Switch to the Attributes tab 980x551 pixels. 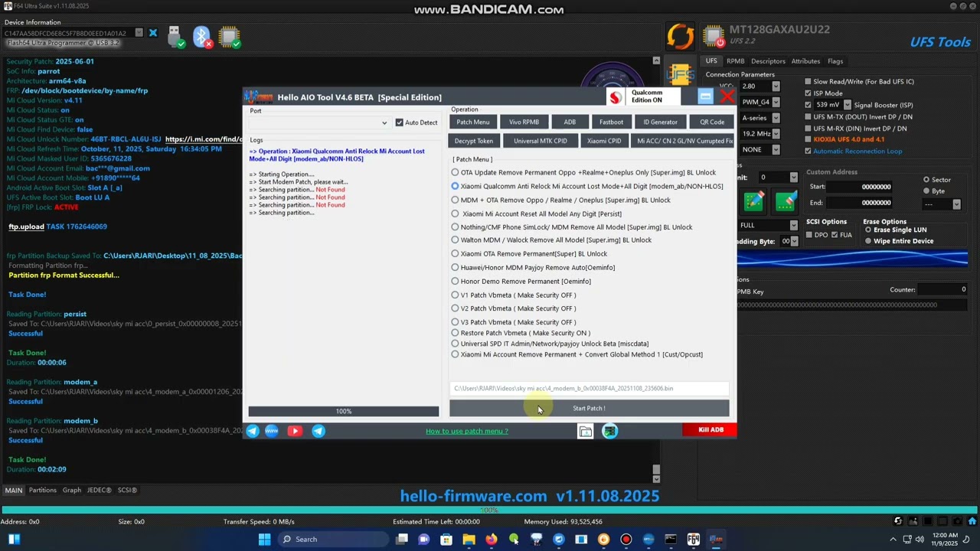[x=805, y=61]
